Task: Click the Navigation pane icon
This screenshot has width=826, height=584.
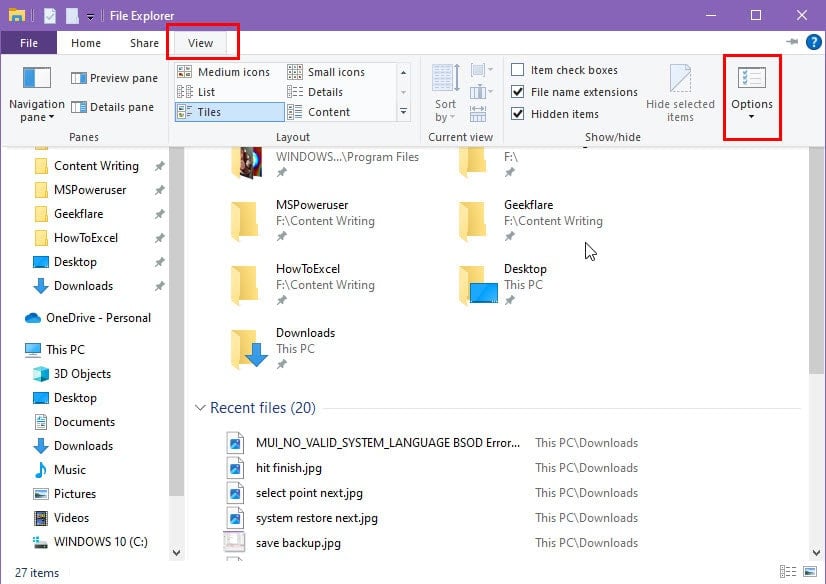Action: point(37,78)
